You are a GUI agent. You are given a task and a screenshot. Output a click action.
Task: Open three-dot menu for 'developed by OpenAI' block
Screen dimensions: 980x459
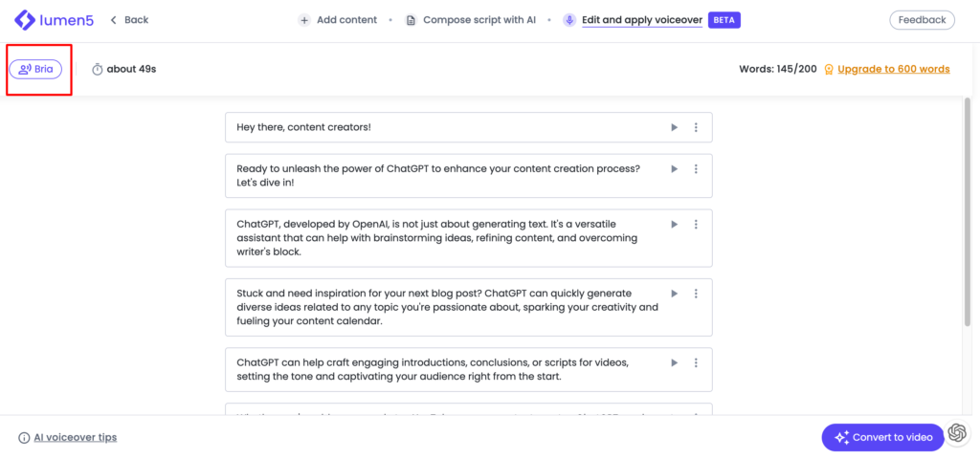pyautogui.click(x=696, y=224)
